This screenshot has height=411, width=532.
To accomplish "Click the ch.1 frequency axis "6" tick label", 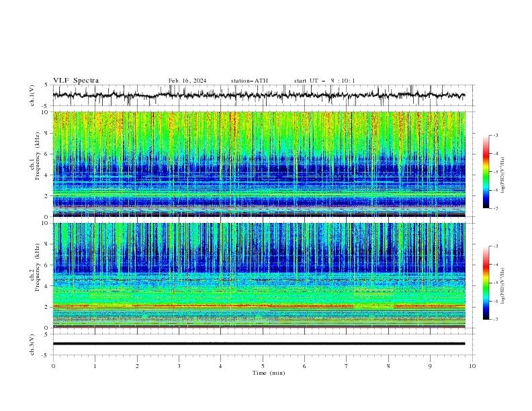I will [48, 154].
